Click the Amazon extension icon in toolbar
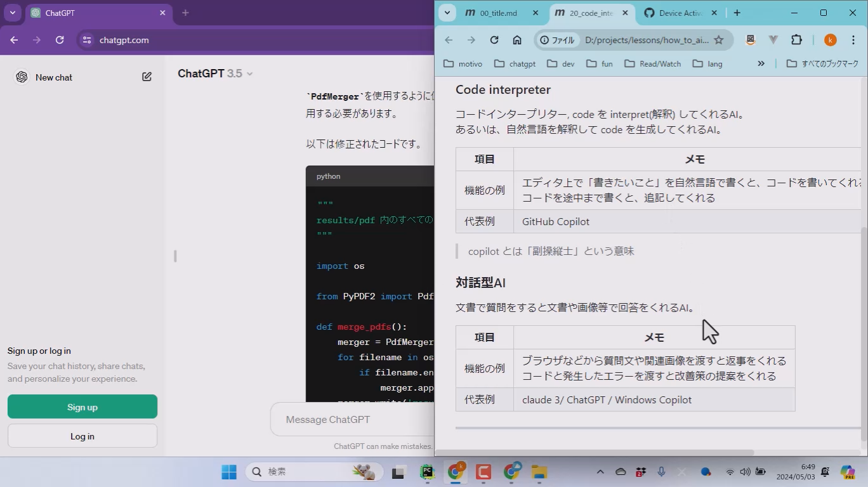Image resolution: width=868 pixels, height=487 pixels. coord(750,39)
